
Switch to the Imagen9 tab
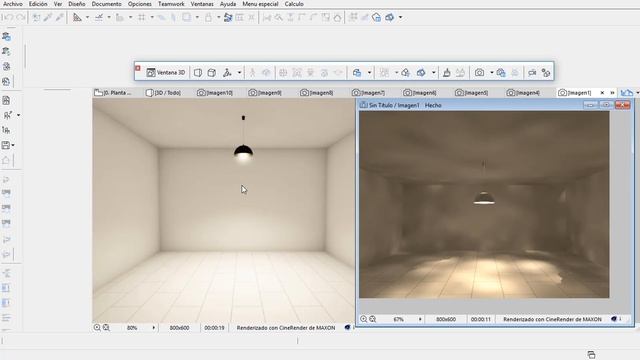point(265,93)
